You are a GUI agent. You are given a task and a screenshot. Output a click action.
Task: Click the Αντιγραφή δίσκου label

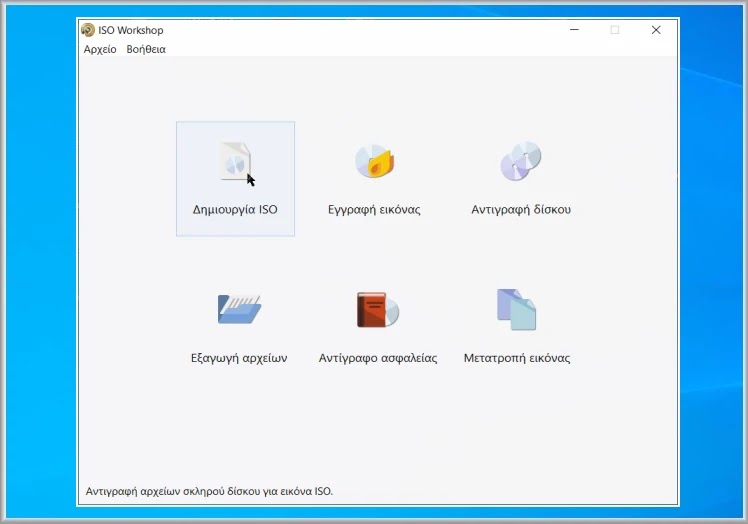(x=521, y=210)
